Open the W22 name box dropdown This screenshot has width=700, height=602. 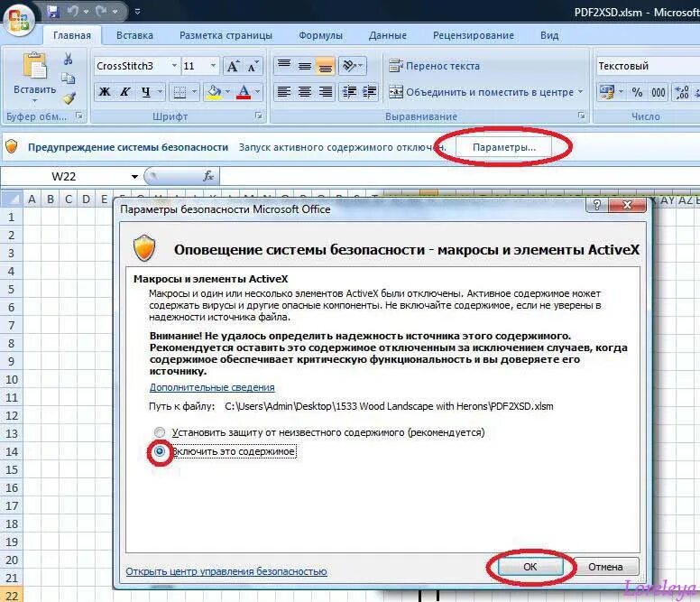pos(134,176)
